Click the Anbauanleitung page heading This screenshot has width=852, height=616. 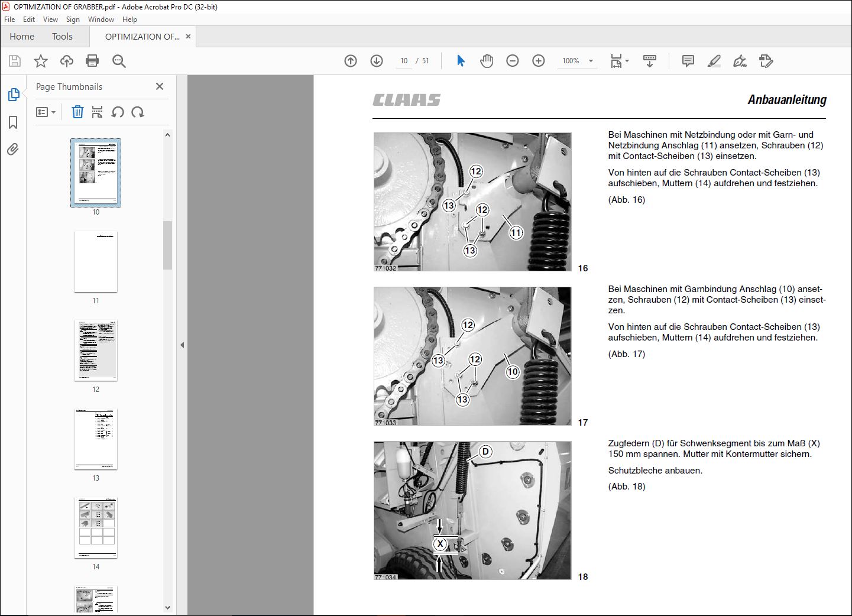pyautogui.click(x=787, y=100)
